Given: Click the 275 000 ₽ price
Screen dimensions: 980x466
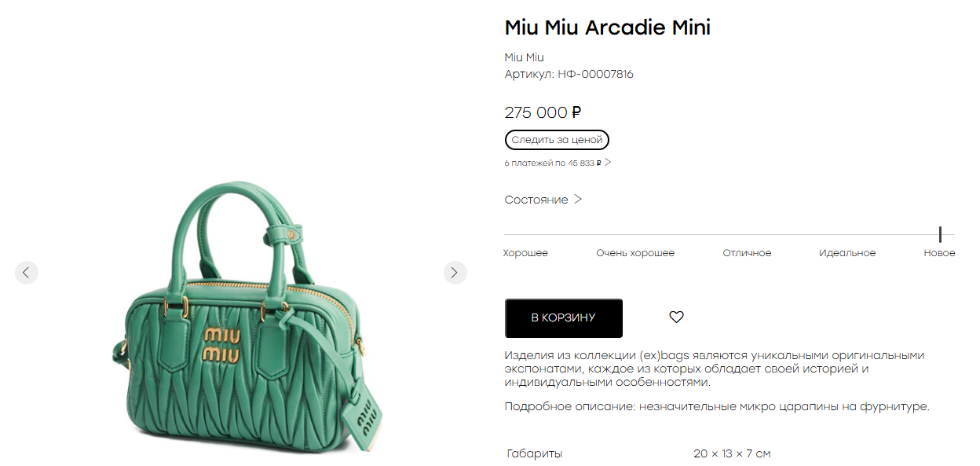Looking at the screenshot, I should pyautogui.click(x=543, y=112).
